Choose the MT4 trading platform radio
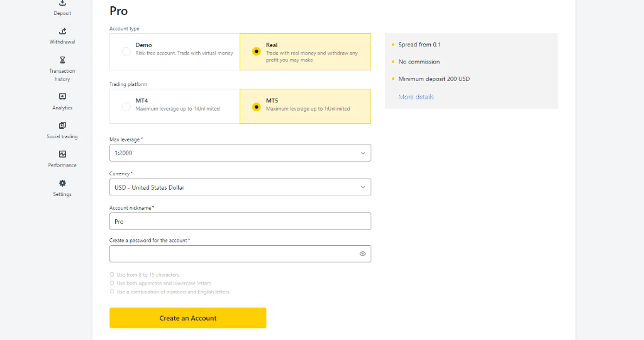The width and height of the screenshot is (644, 340). (x=126, y=107)
